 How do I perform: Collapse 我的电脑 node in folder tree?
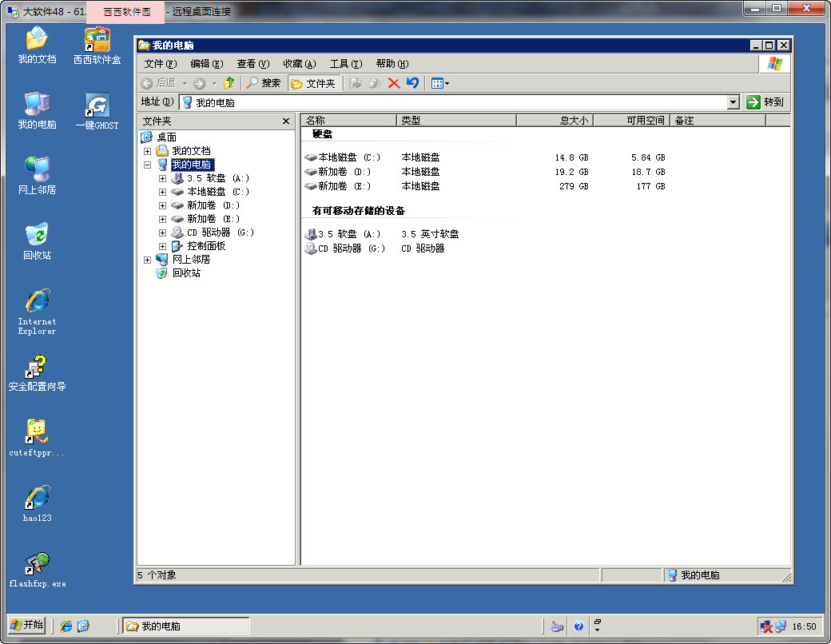147,165
